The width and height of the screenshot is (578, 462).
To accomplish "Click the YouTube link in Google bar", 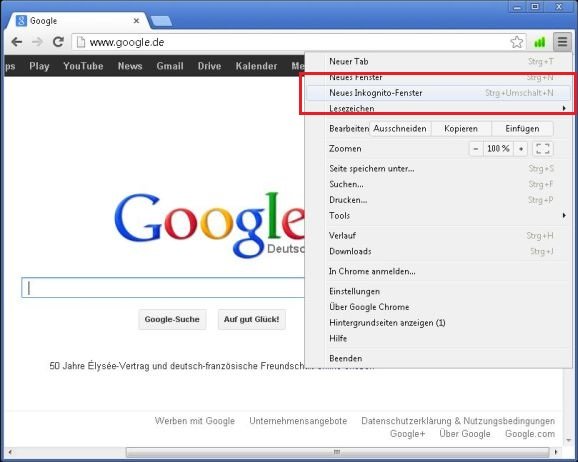I will pyautogui.click(x=83, y=66).
